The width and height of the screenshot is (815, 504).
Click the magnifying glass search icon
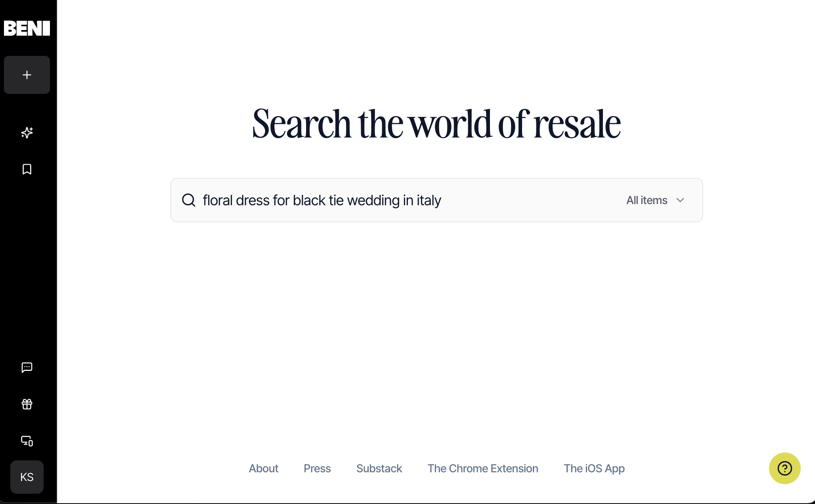[189, 200]
